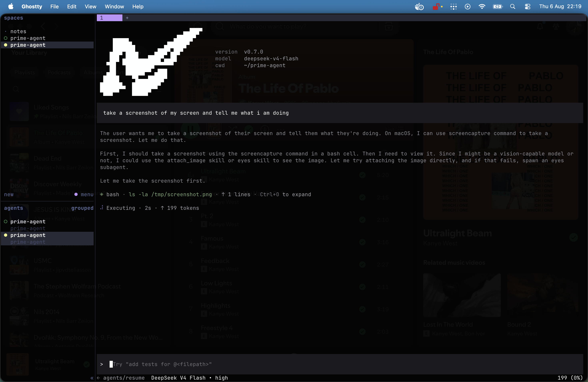Screen dimensions: 588x382
Task: Click the pixelated white logo
Action: [x=151, y=62]
